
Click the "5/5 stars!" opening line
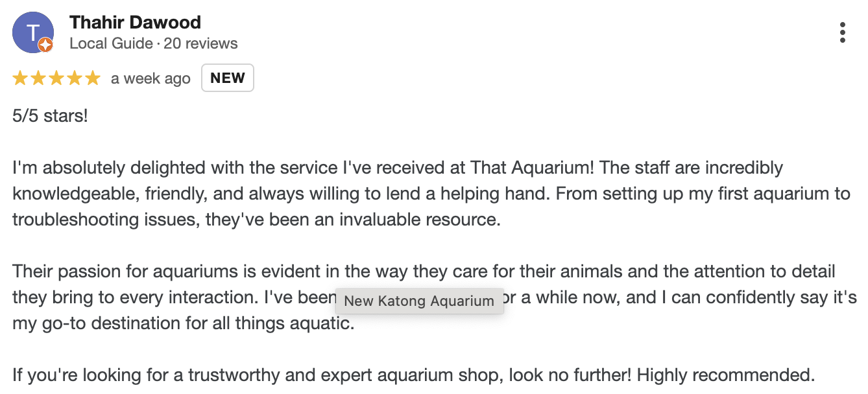[50, 116]
